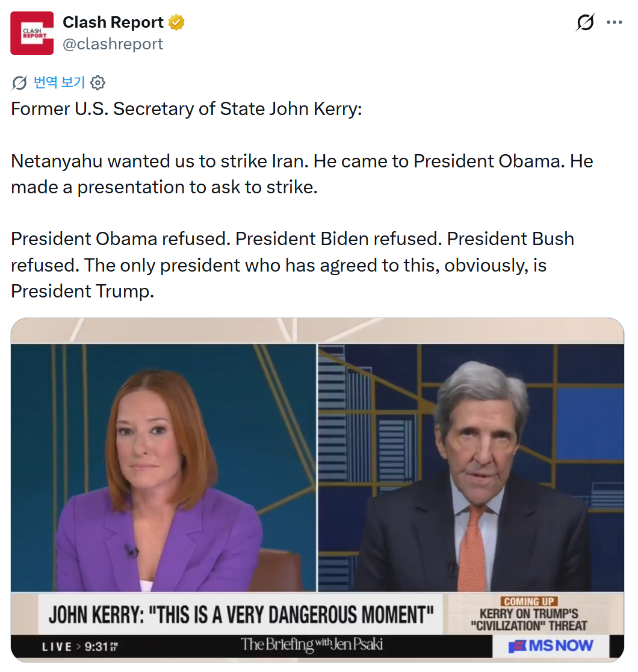Click the VERY DANGEROUS MOMENT headline banner
This screenshot has height=672, width=638.
(241, 615)
